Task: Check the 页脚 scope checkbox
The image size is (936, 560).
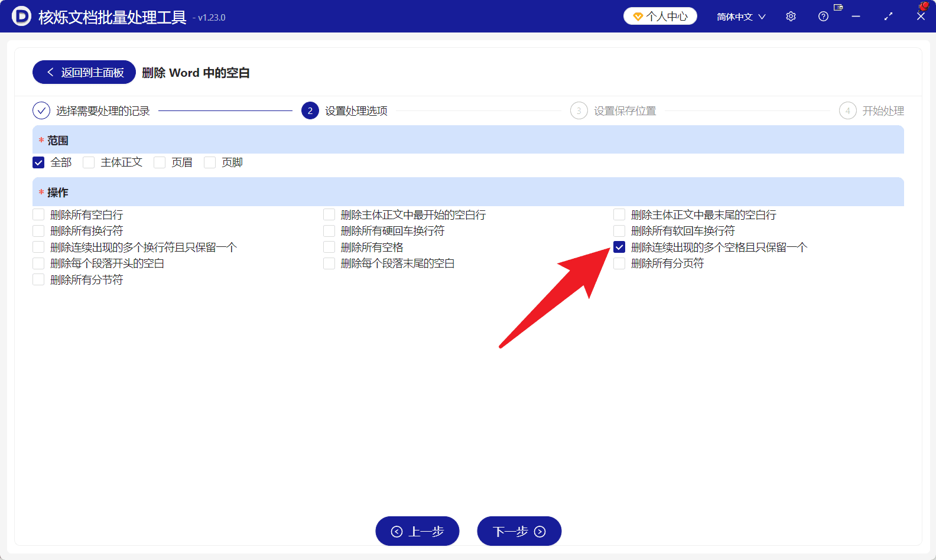Action: 210,162
